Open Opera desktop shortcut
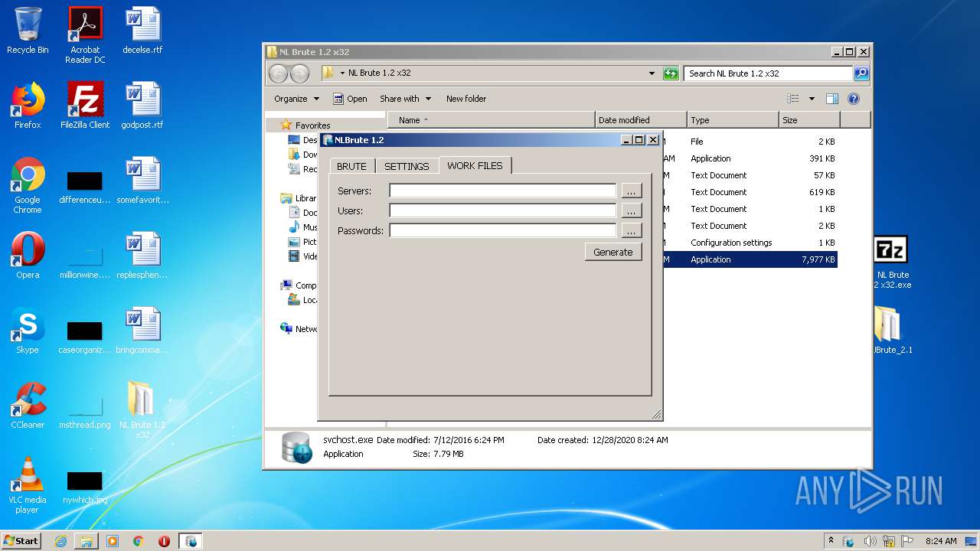The width and height of the screenshot is (980, 551). tap(28, 256)
